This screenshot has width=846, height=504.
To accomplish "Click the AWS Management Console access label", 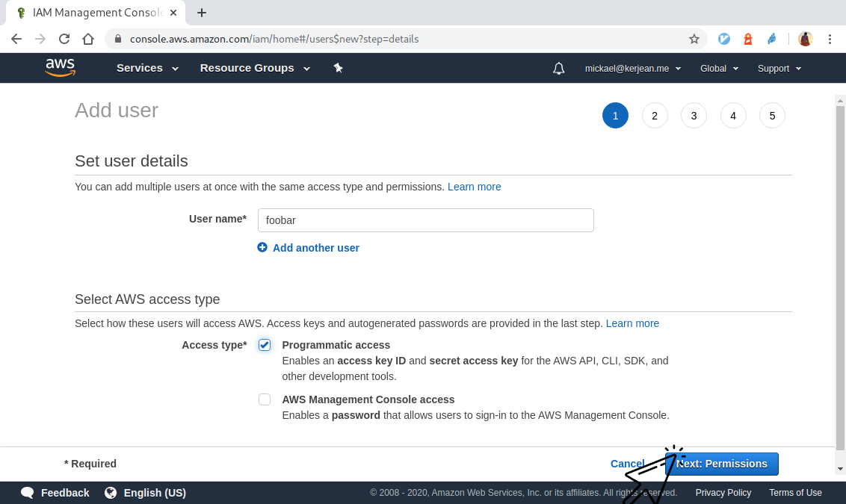I will click(x=368, y=399).
